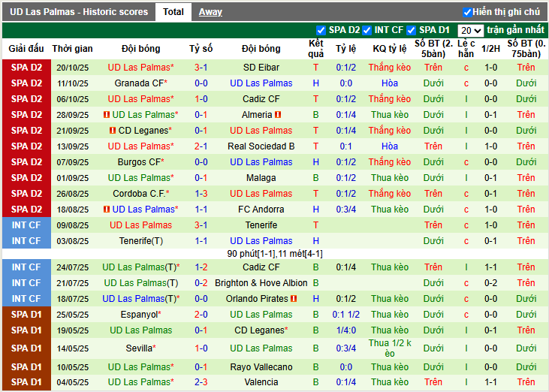
Task: Open the Away tab
Action: (210, 12)
